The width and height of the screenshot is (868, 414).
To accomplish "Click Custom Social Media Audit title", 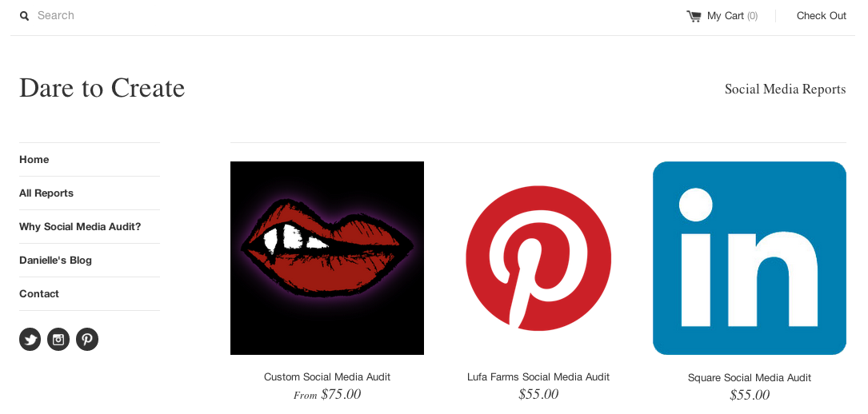I will (327, 377).
